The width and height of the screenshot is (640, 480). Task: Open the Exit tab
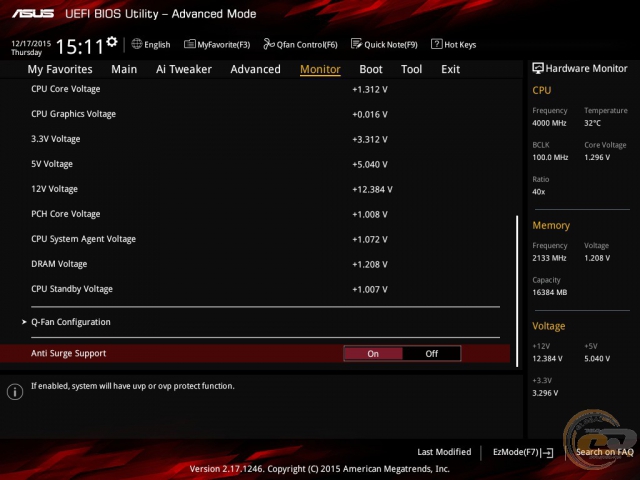[451, 69]
